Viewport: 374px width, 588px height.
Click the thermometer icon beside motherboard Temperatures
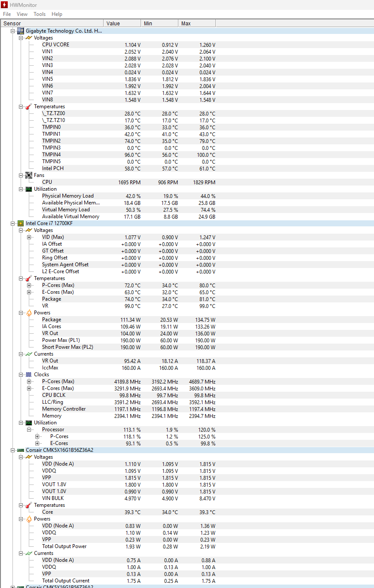29,107
